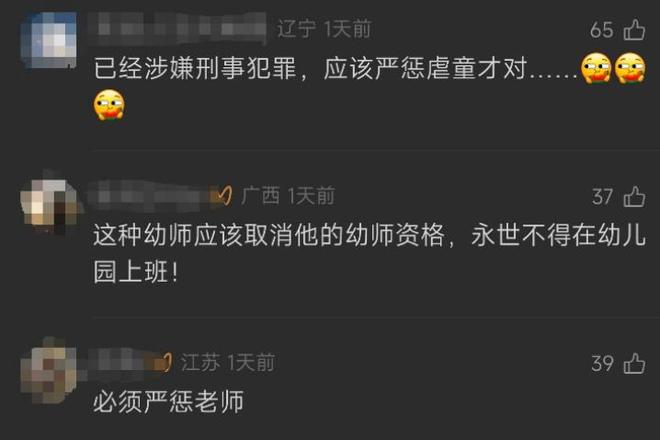The width and height of the screenshot is (660, 440).
Task: Like the Liaoning user's comment with 65 likes
Action: pyautogui.click(x=634, y=29)
